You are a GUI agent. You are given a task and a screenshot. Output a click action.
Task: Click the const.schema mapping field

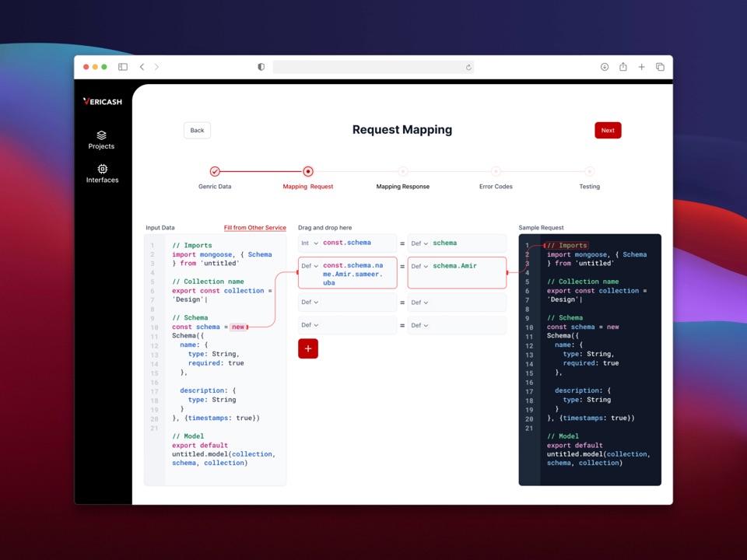point(348,243)
